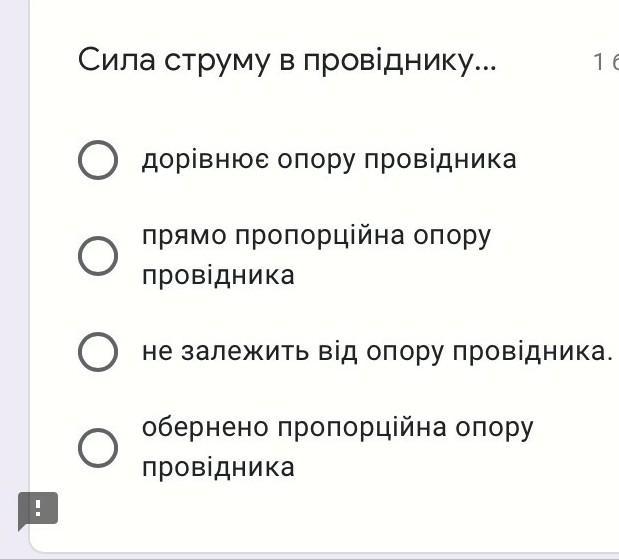Mark the "не залежить від опору провідника" radio

coord(98,352)
